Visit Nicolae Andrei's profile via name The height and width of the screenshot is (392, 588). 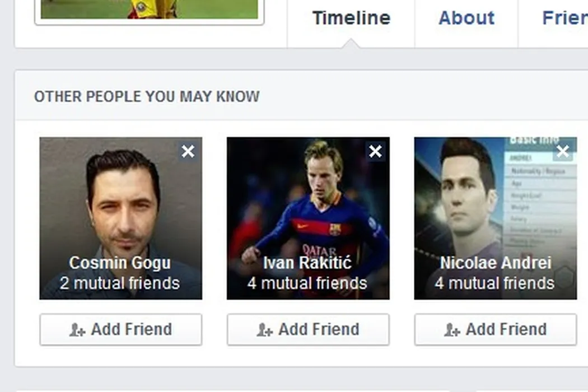(x=495, y=263)
